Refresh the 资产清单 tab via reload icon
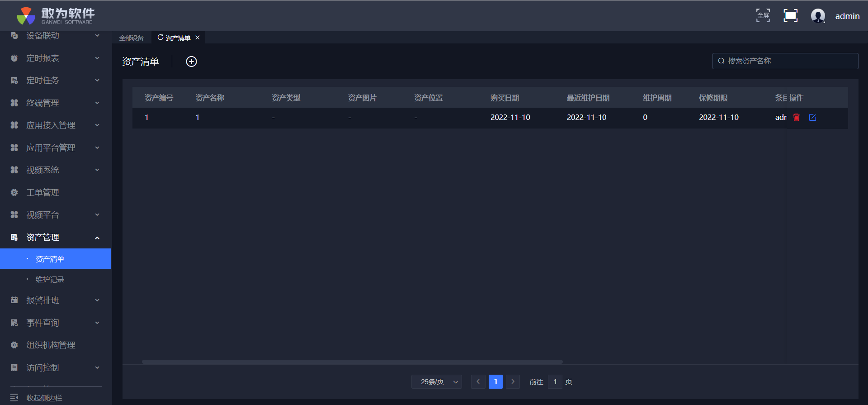The height and width of the screenshot is (405, 868). click(x=160, y=38)
